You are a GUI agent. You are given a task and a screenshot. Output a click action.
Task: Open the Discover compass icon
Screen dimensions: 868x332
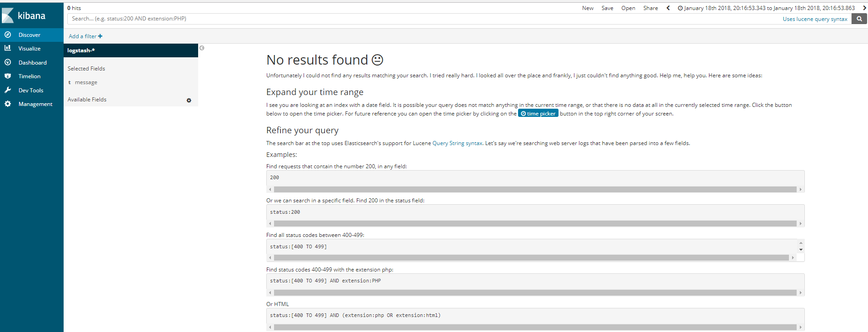[x=8, y=35]
